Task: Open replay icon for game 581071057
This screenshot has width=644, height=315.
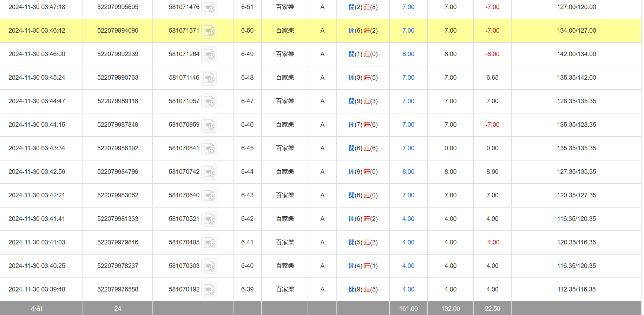Action: coord(209,101)
